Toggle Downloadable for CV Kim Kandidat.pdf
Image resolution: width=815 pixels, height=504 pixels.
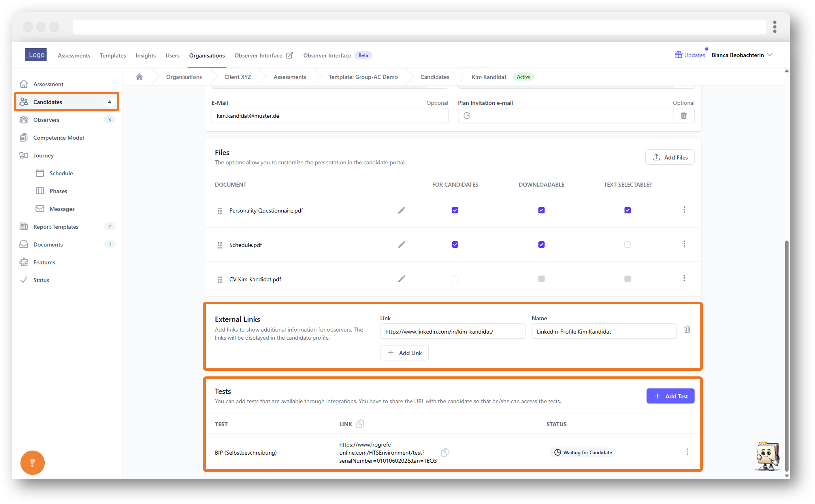[541, 279]
